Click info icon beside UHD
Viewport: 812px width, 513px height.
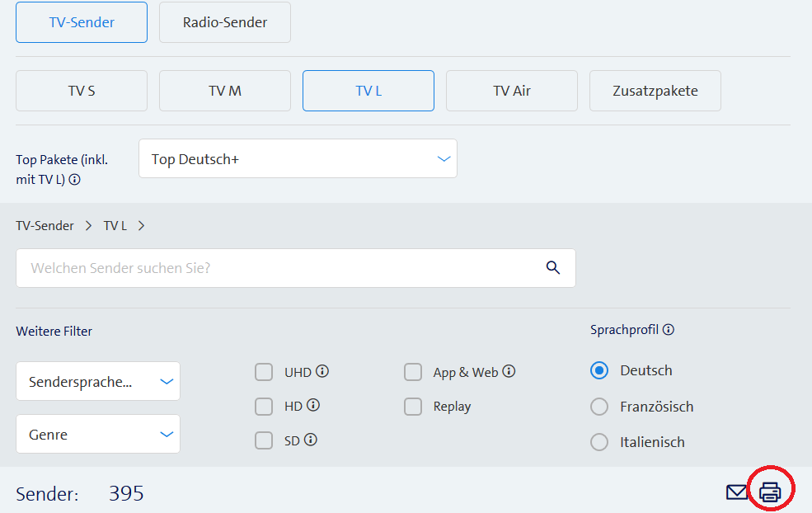coord(322,372)
